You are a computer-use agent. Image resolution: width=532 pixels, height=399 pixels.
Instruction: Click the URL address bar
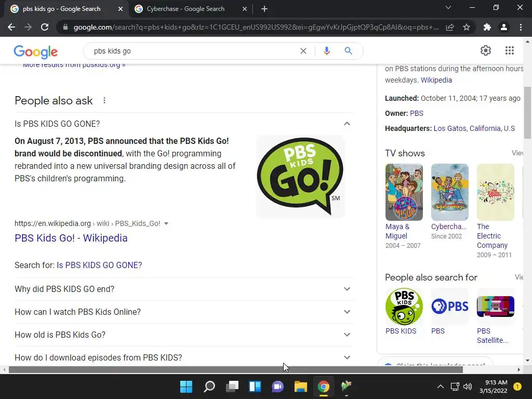(256, 27)
